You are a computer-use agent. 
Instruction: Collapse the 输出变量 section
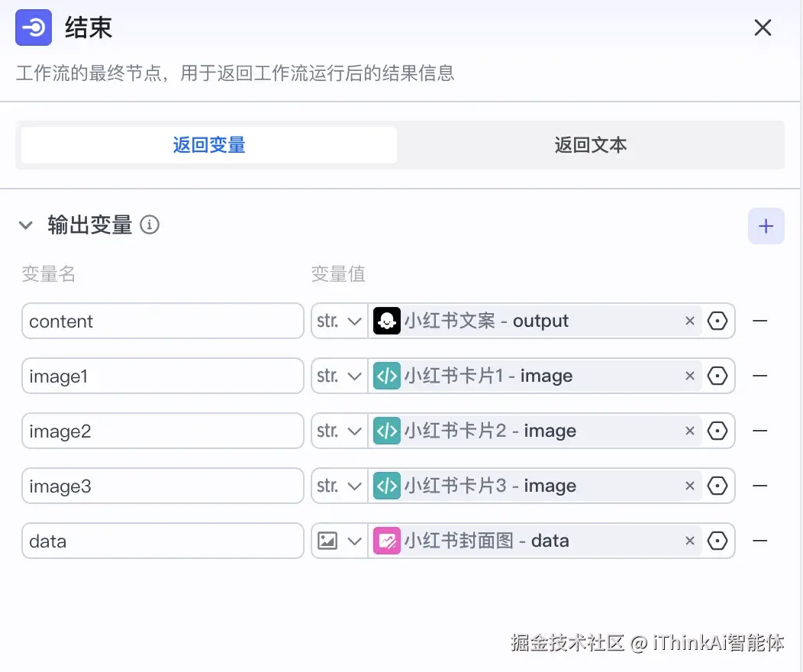pyautogui.click(x=25, y=225)
